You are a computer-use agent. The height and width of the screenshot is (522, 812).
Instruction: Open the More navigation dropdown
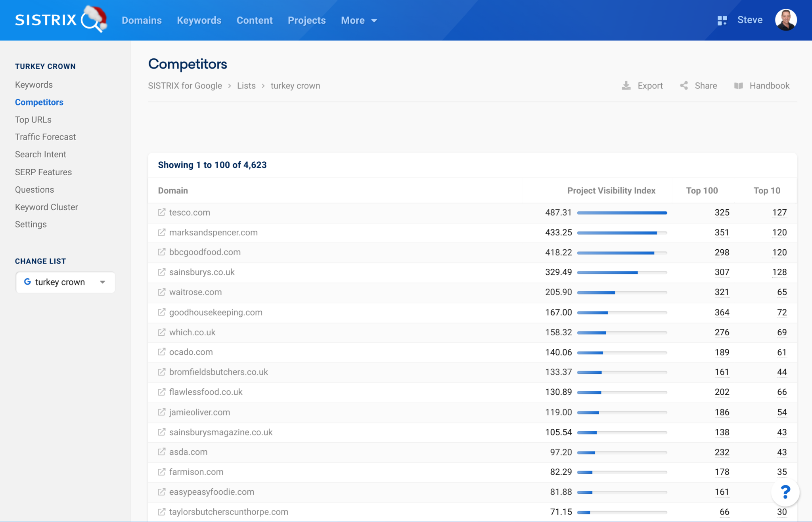[x=358, y=20]
